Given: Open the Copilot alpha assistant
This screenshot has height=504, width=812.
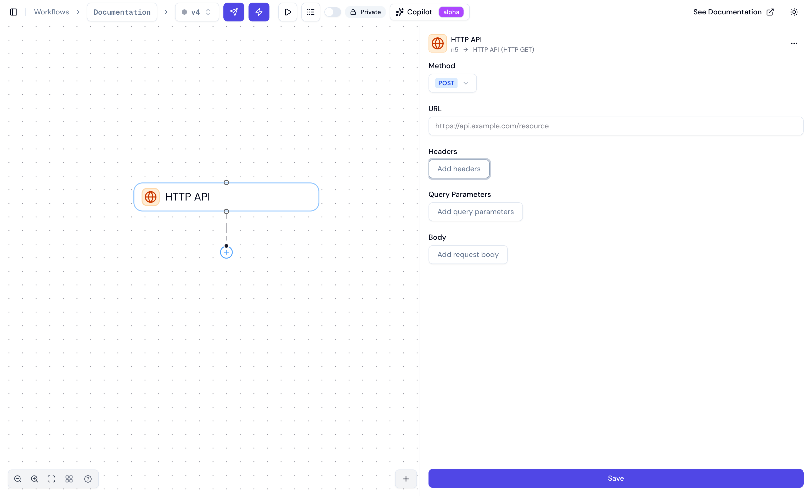Looking at the screenshot, I should pos(430,12).
